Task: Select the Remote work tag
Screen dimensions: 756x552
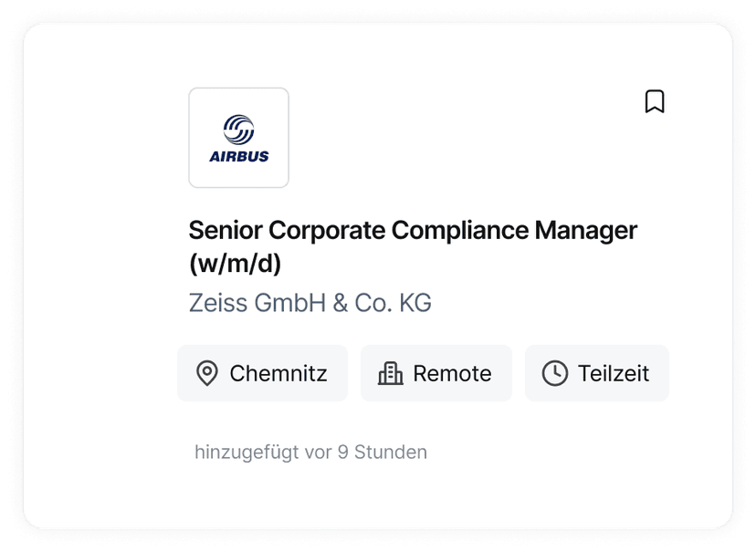Action: [x=436, y=373]
